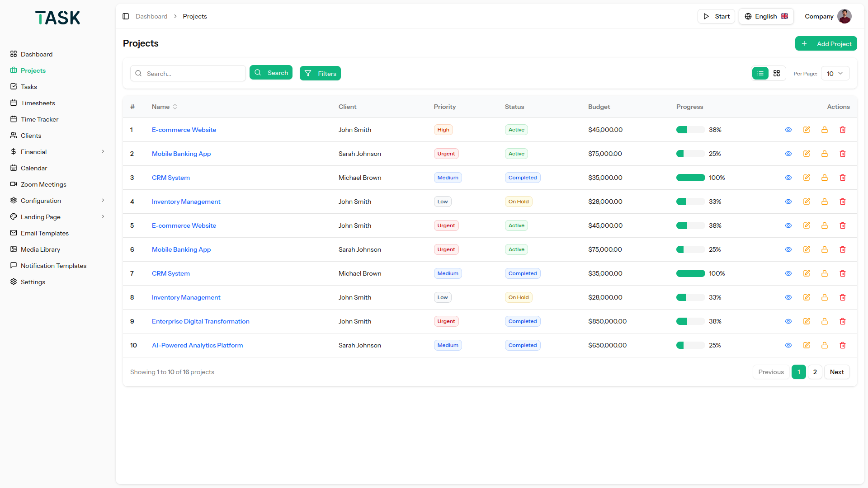Open the Mobile Banking App project link row 6
The width and height of the screenshot is (868, 488).
181,249
